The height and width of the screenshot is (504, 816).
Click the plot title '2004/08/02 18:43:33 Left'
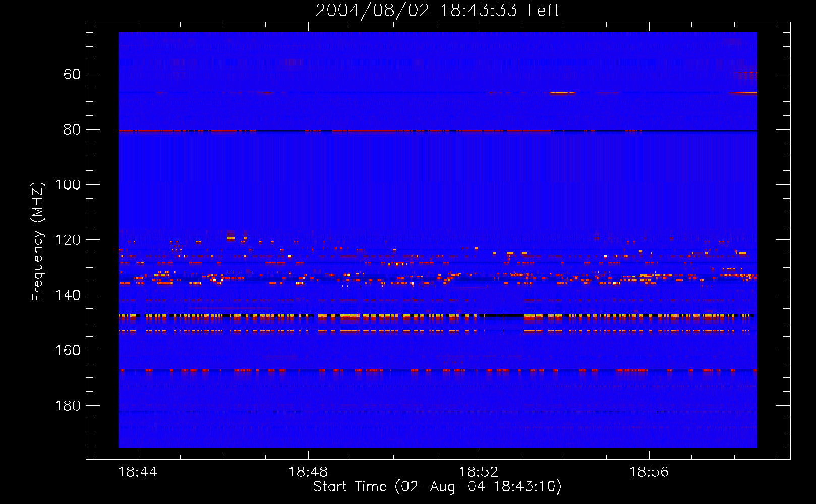click(x=437, y=10)
